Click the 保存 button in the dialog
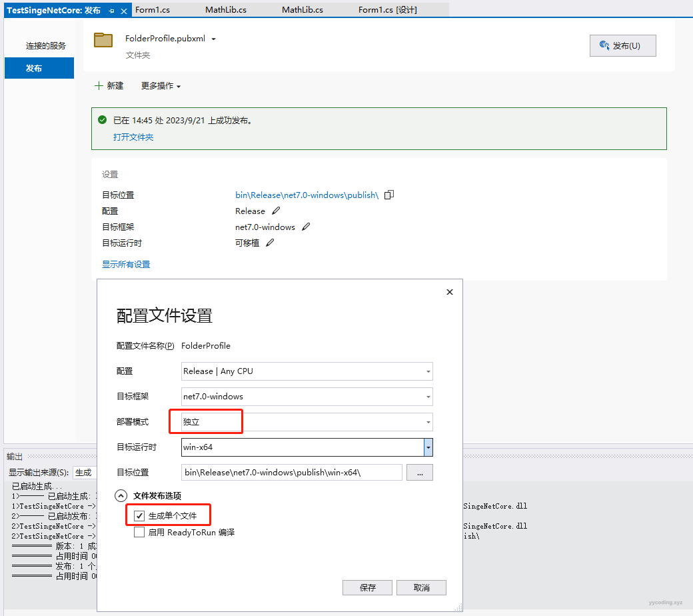Image resolution: width=693 pixels, height=616 pixels. 367,587
